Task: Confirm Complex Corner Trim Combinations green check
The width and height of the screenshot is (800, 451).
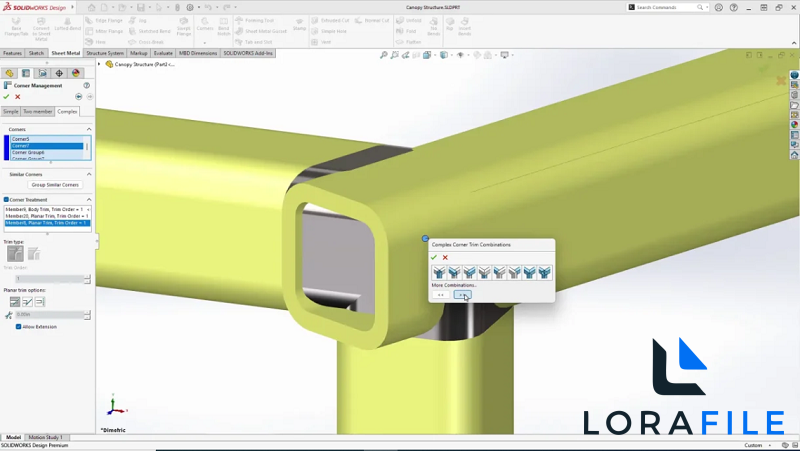Action: point(434,257)
